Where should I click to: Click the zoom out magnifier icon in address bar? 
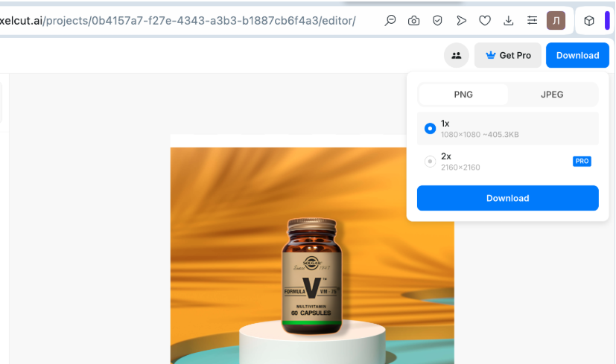[x=390, y=20]
